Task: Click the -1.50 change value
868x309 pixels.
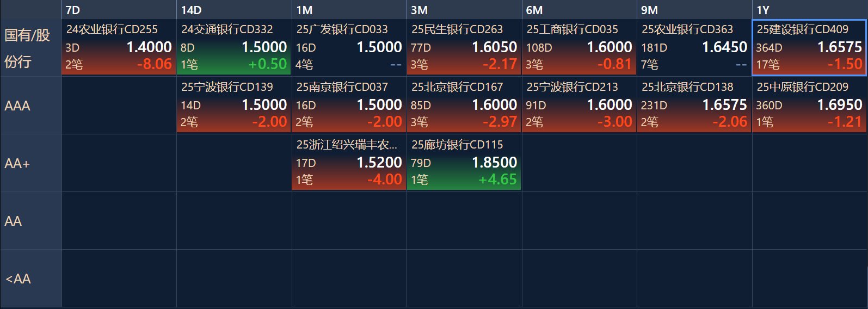Action: pyautogui.click(x=845, y=64)
